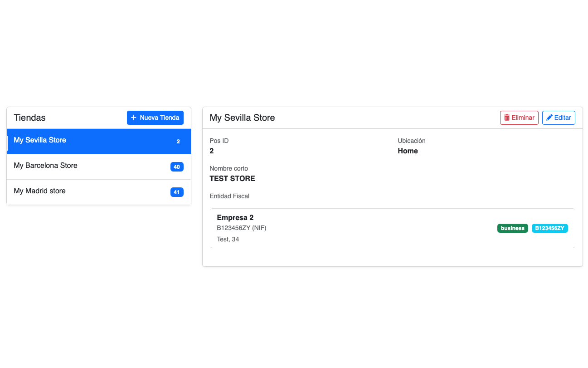Click the TEST STORE short name
The width and height of the screenshot is (588, 368).
232,179
